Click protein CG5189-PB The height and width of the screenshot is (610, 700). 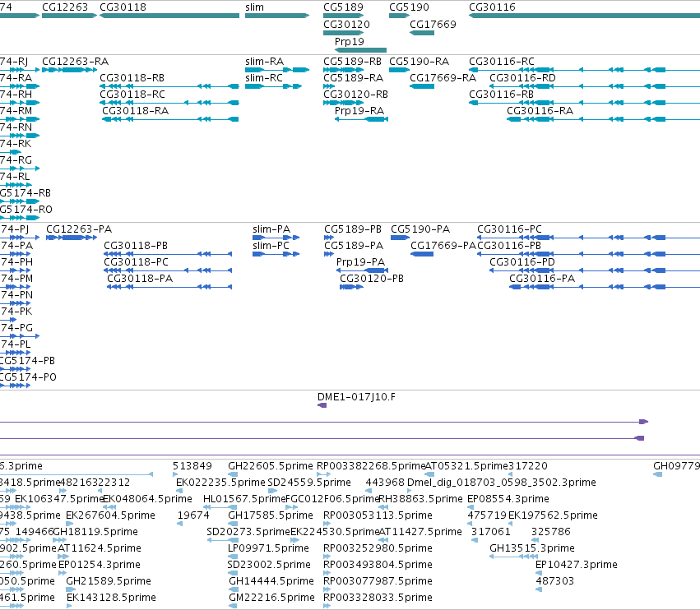353,229
